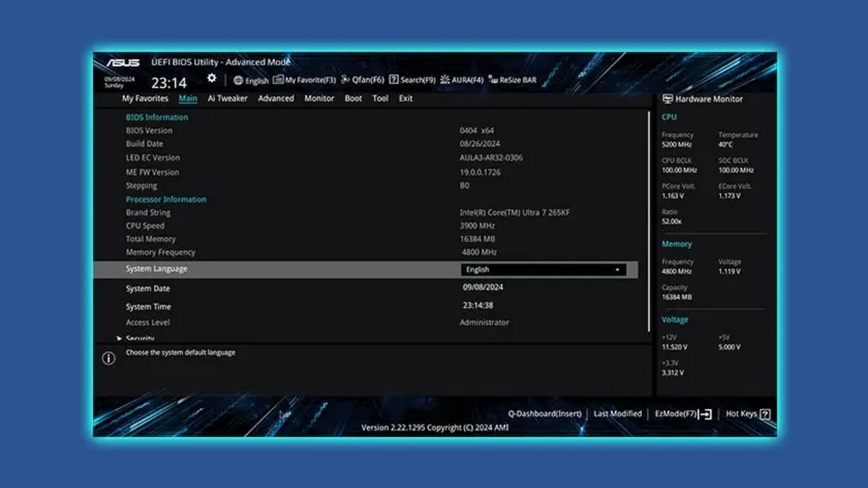868x488 pixels.
Task: Open the Boot tab
Action: 353,99
